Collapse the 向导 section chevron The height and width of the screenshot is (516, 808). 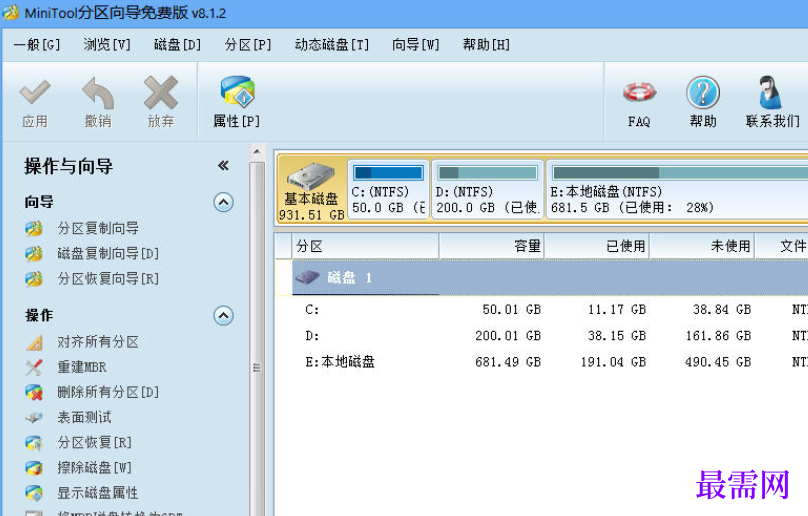[x=224, y=202]
